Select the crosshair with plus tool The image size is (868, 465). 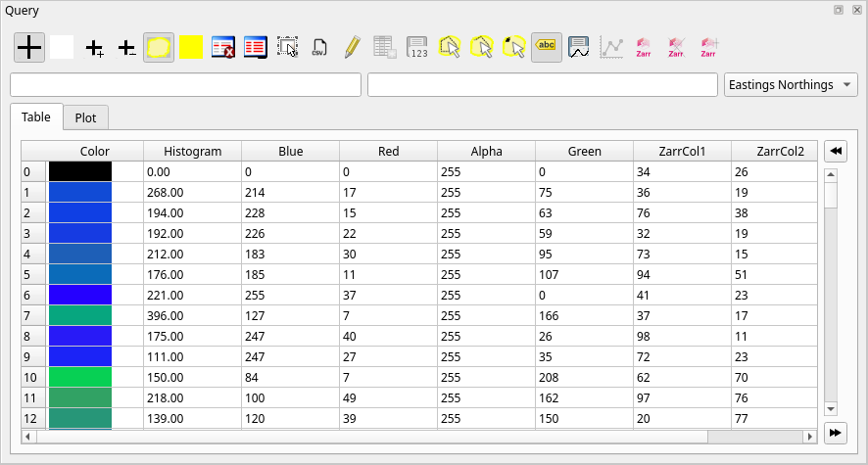point(94,48)
